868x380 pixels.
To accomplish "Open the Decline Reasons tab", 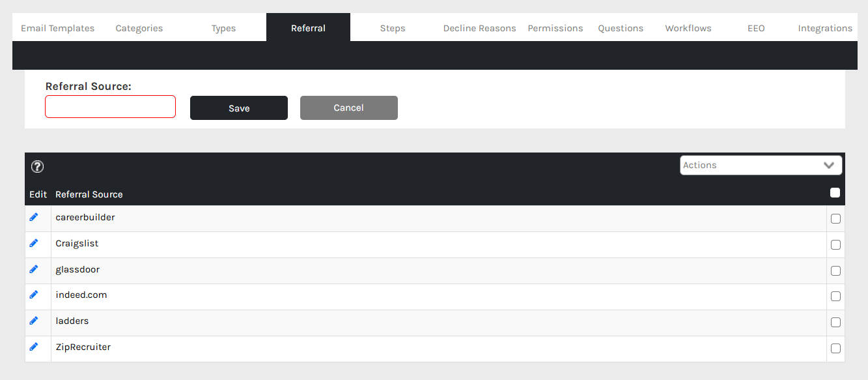I will click(x=479, y=28).
